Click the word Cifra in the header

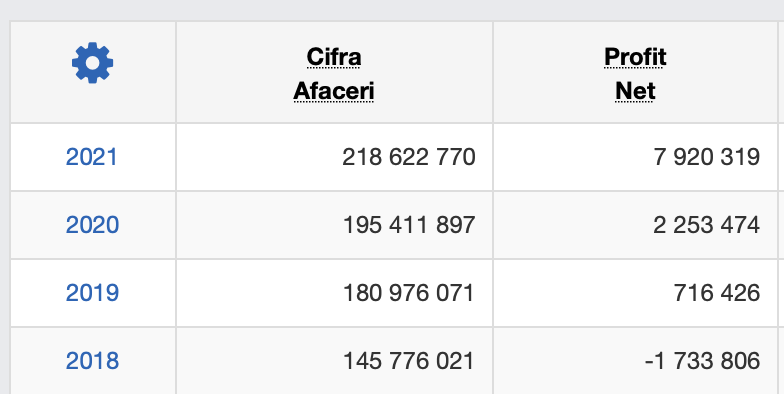coord(334,57)
